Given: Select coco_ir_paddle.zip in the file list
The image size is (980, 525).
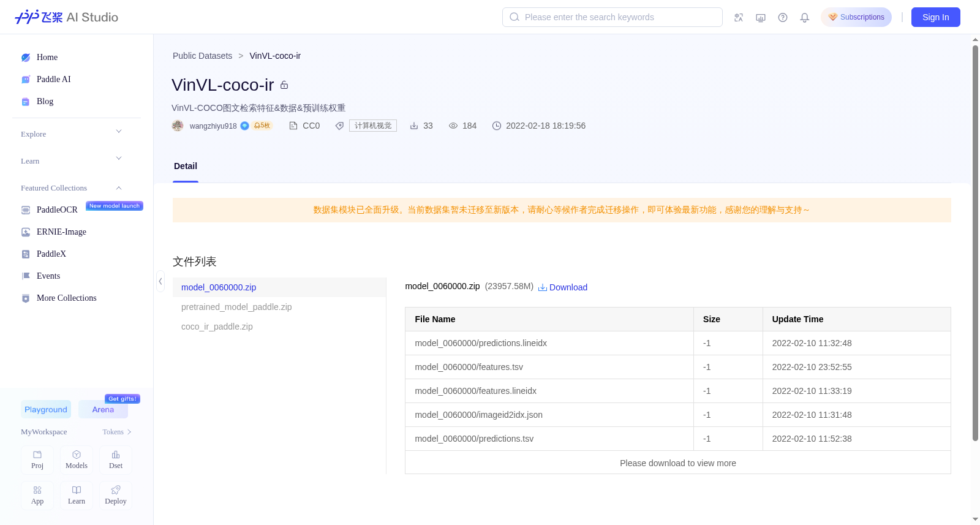Looking at the screenshot, I should tap(279, 327).
